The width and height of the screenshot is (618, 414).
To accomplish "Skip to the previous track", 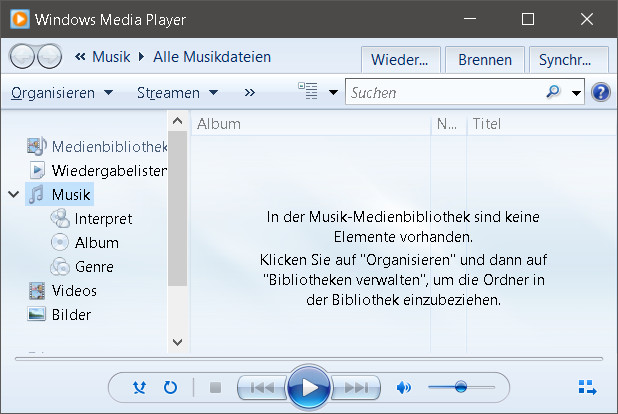I will (262, 388).
